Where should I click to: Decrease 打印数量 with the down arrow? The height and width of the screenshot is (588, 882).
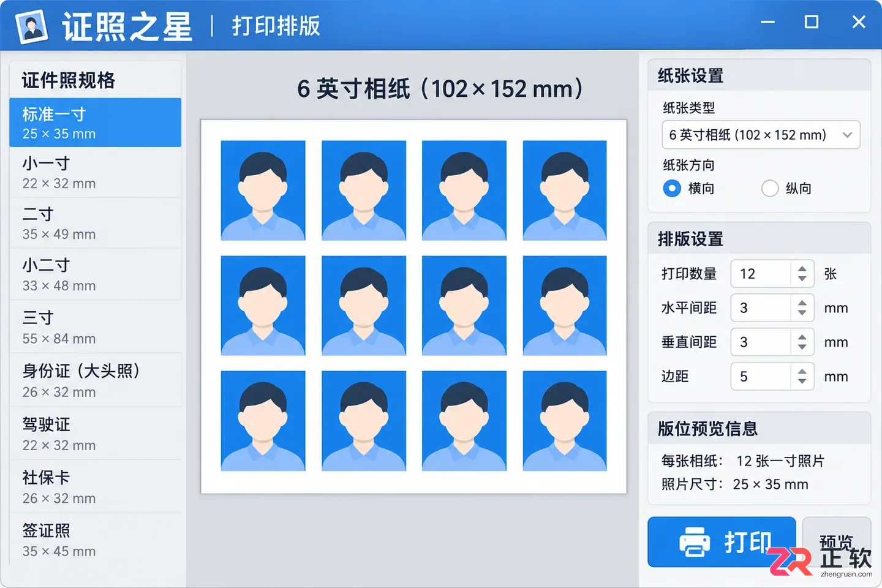click(802, 279)
